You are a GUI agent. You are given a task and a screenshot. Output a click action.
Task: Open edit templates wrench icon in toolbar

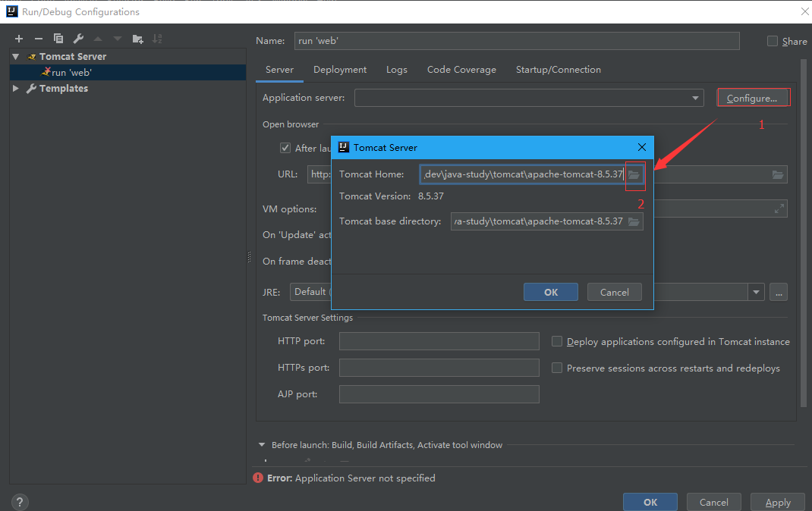pyautogui.click(x=78, y=39)
